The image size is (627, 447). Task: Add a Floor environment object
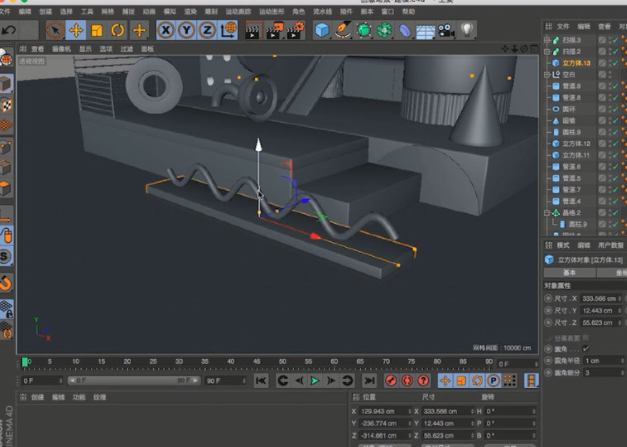pyautogui.click(x=425, y=31)
